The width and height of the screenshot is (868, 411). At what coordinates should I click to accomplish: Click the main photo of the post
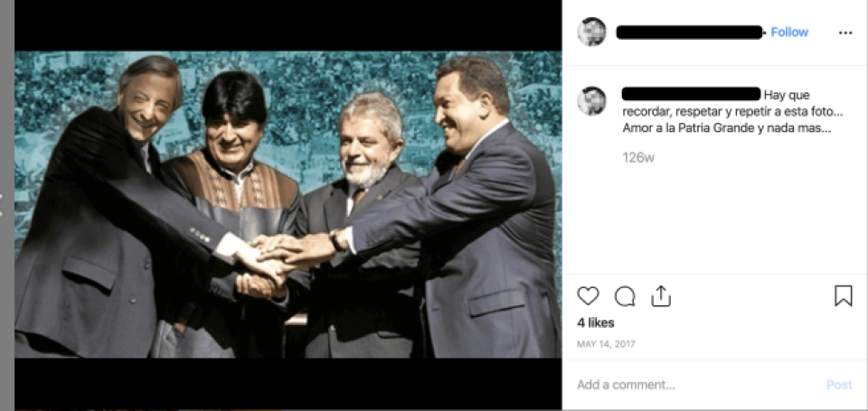point(288,205)
